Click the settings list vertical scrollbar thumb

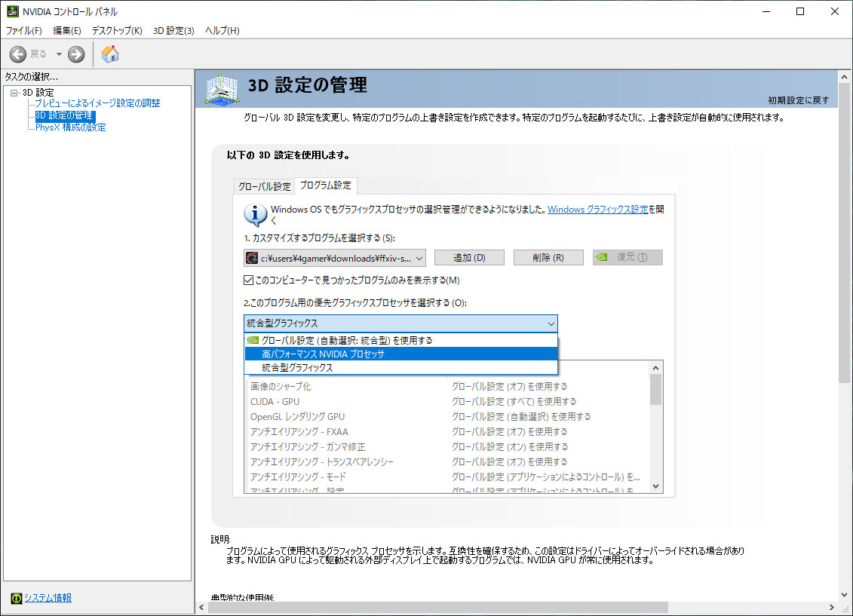pos(656,389)
